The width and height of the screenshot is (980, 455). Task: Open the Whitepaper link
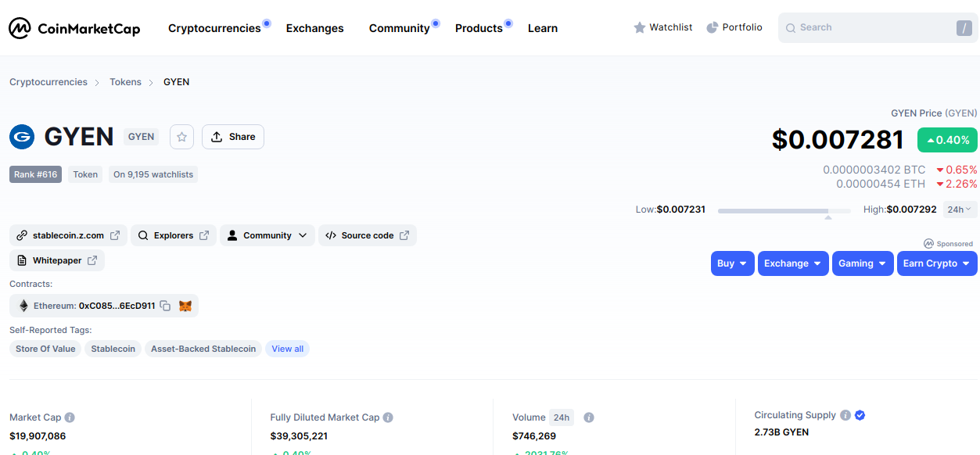point(57,260)
